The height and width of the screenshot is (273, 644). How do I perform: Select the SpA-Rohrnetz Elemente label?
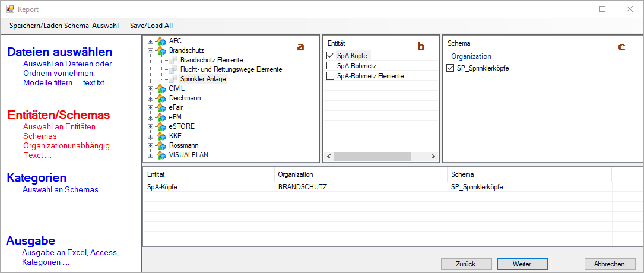pyautogui.click(x=370, y=75)
